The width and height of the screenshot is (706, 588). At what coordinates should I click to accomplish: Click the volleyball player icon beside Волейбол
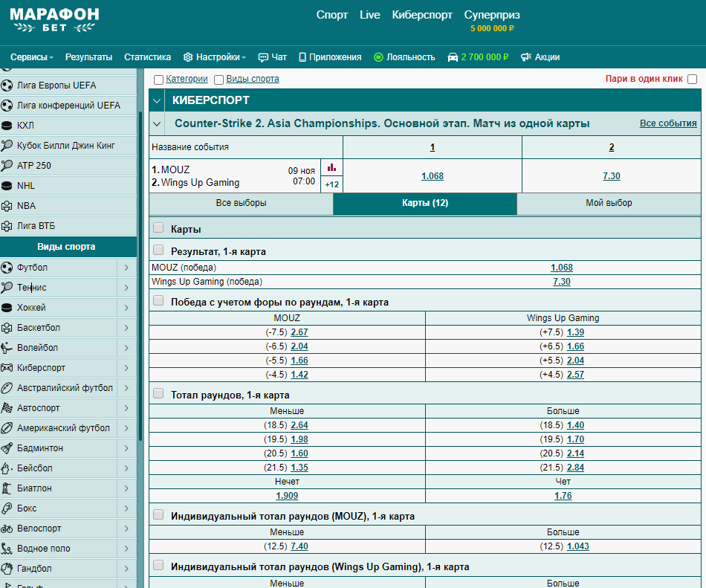coord(7,348)
